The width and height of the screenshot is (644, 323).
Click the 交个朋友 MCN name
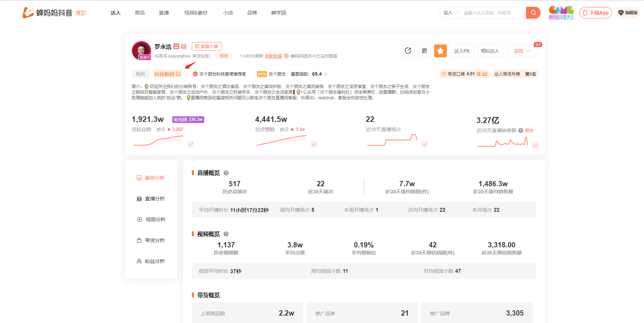pyautogui.click(x=277, y=74)
